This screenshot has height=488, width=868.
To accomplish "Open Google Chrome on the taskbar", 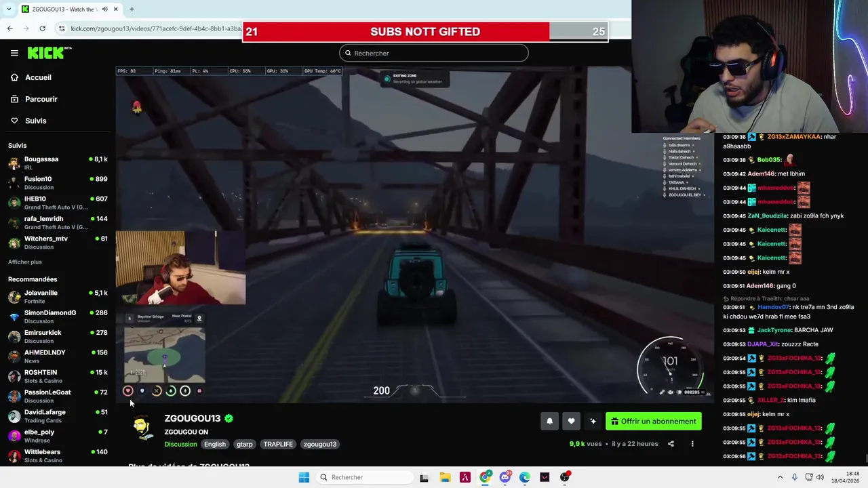I will pyautogui.click(x=485, y=477).
